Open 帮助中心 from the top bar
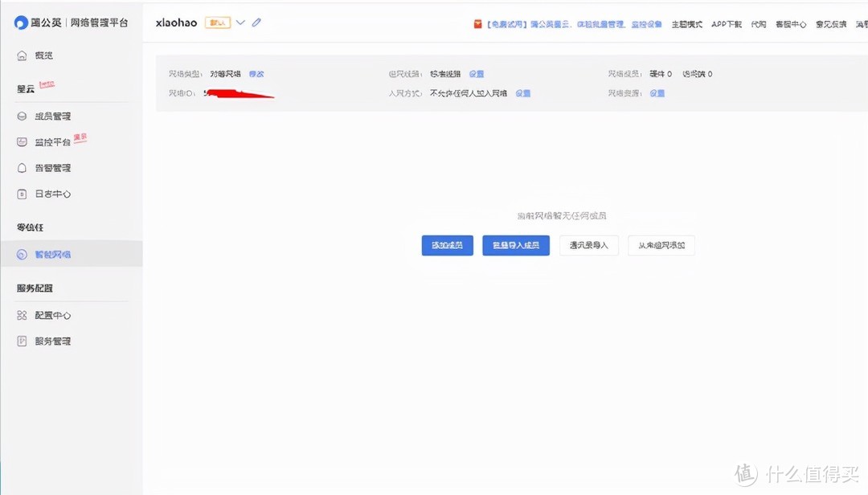868x495 pixels. pyautogui.click(x=790, y=24)
